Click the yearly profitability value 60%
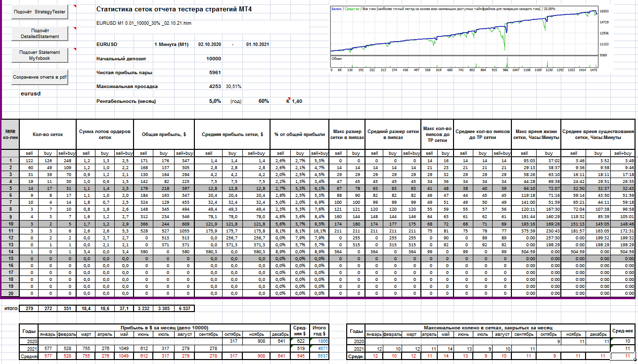The width and height of the screenshot is (638, 364). pos(264,101)
